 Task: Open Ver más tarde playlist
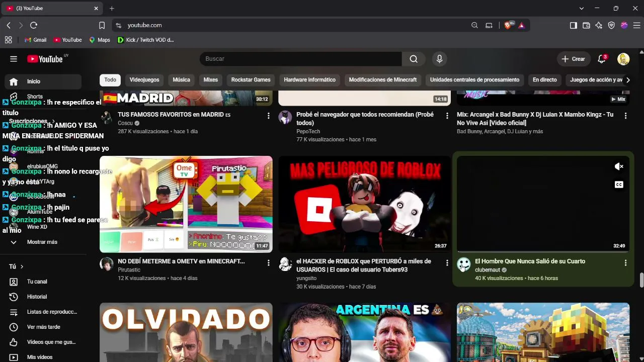pyautogui.click(x=43, y=327)
